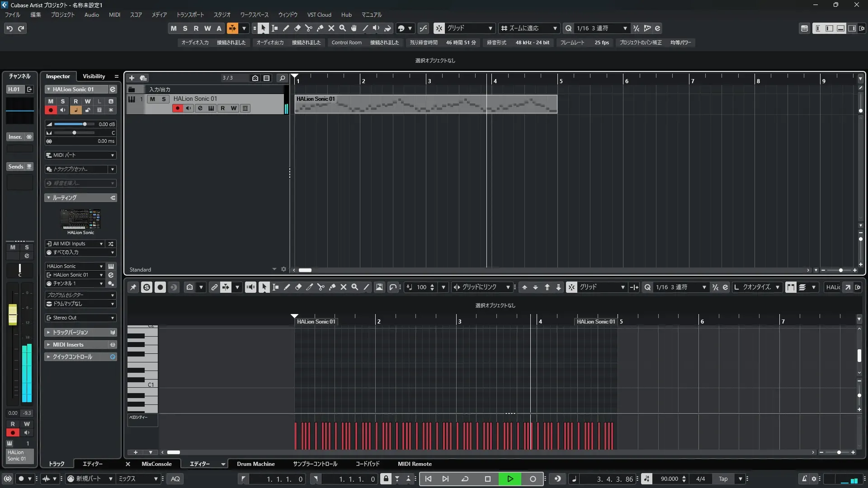Adjust the inspector volume slider
Screen dimensions: 868x488
[84, 124]
